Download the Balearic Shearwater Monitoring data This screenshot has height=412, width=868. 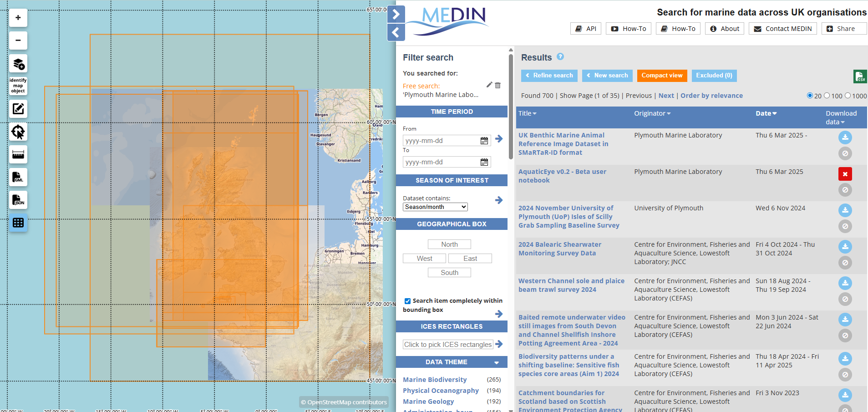pyautogui.click(x=845, y=247)
